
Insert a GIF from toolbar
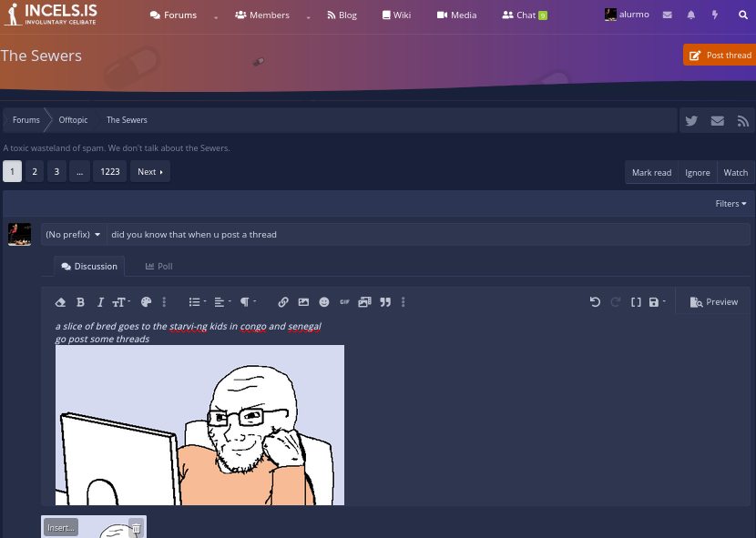[344, 302]
